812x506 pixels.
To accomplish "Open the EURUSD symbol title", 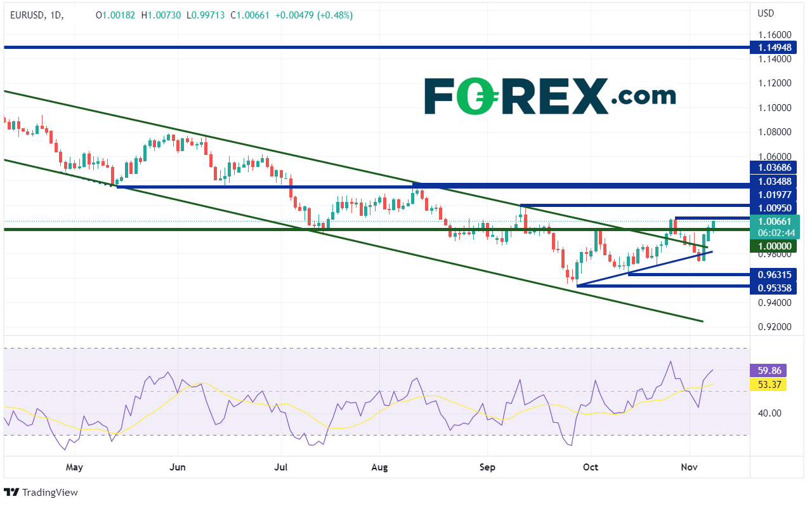I will (27, 15).
